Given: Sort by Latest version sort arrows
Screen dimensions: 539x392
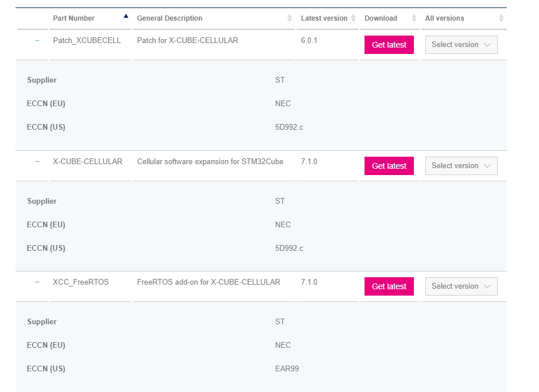Looking at the screenshot, I should click(353, 18).
